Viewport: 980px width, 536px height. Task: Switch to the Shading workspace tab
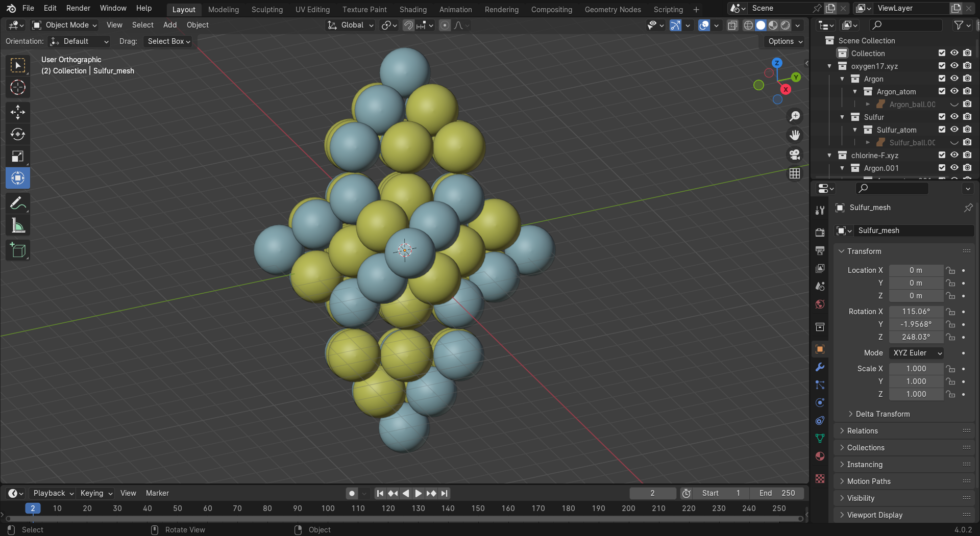point(412,9)
